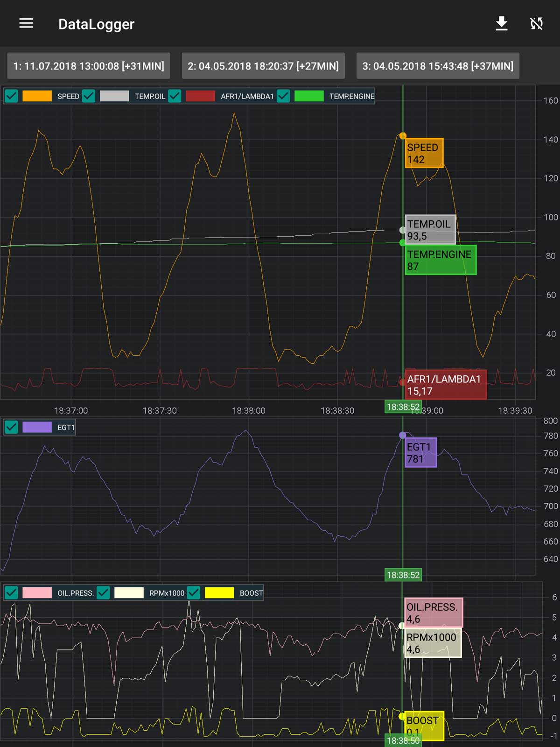Toggle the SPEED series checkbox
The width and height of the screenshot is (560, 747).
click(11, 96)
